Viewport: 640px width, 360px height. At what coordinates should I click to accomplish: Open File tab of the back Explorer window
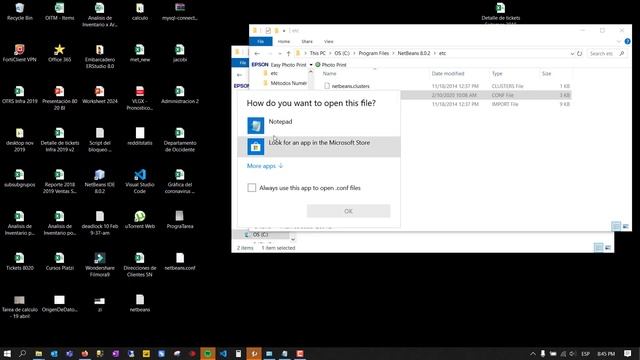pos(242,62)
